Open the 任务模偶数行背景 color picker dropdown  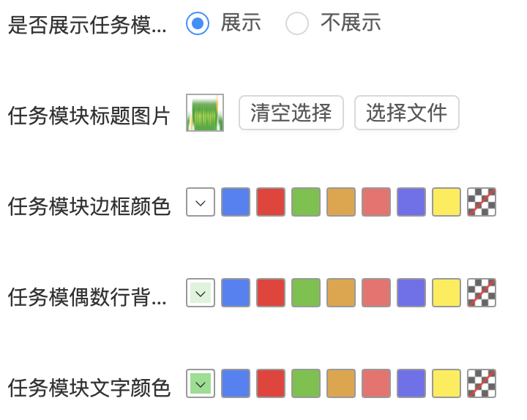(x=201, y=293)
